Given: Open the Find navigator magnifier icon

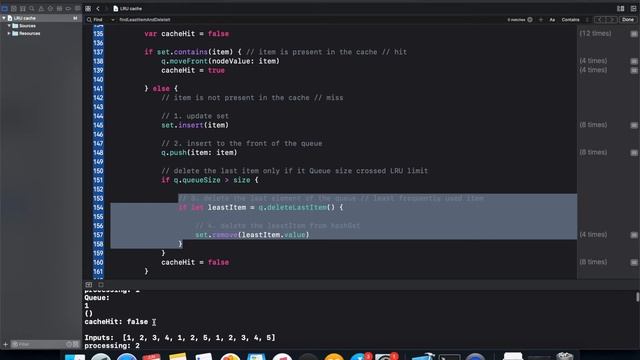Looking at the screenshot, I should pyautogui.click(x=32, y=8).
